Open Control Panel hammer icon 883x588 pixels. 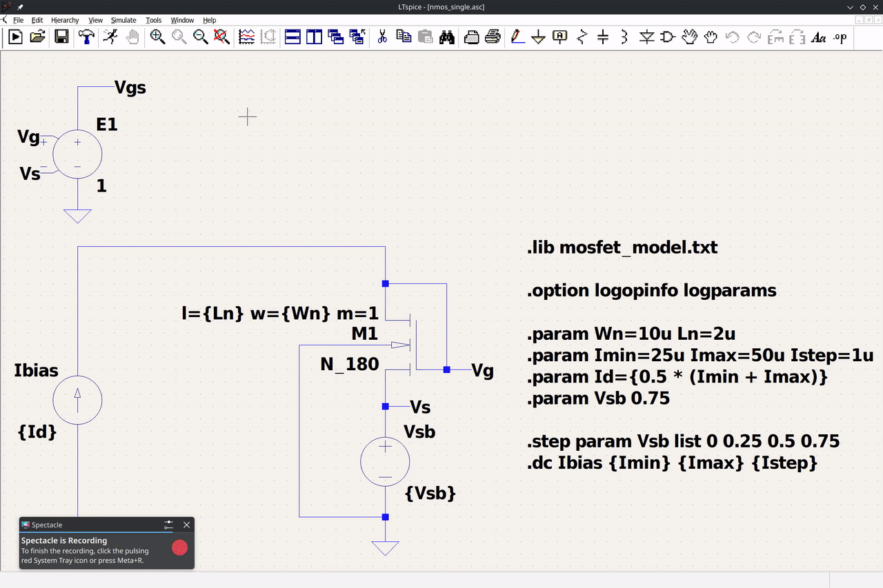click(x=86, y=37)
